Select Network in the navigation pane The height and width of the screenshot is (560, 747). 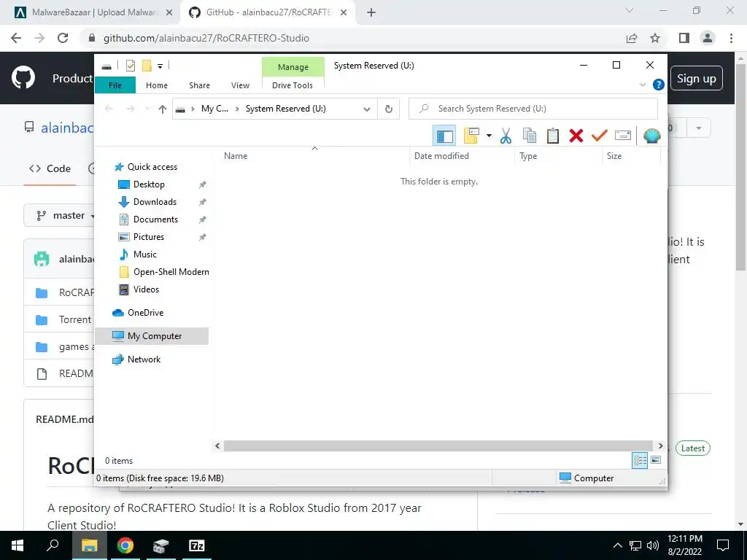coord(144,359)
